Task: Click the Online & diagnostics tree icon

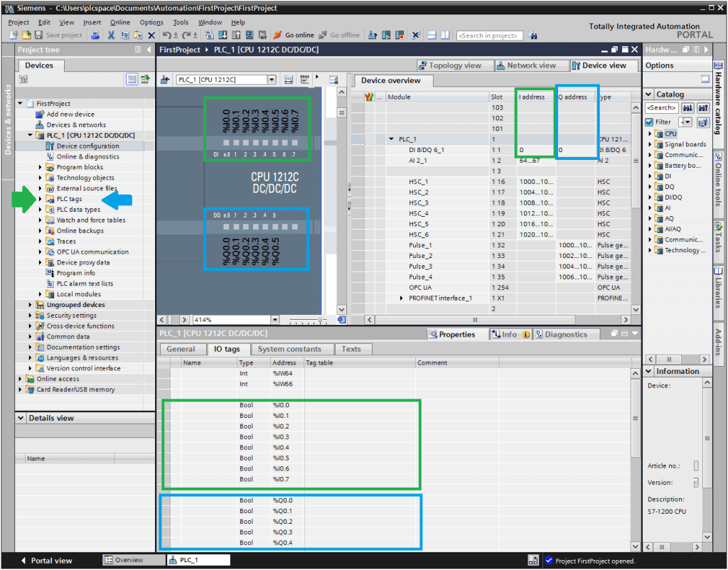Action: [50, 156]
